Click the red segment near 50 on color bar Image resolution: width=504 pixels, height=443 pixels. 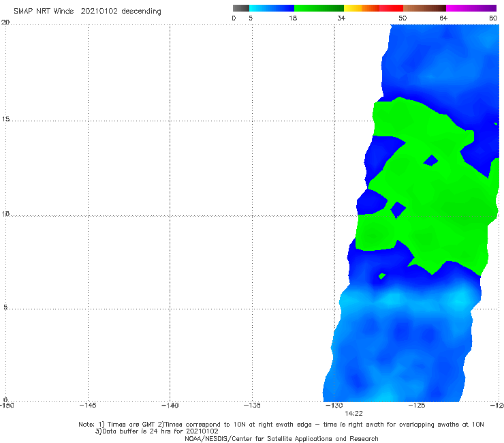[391, 8]
